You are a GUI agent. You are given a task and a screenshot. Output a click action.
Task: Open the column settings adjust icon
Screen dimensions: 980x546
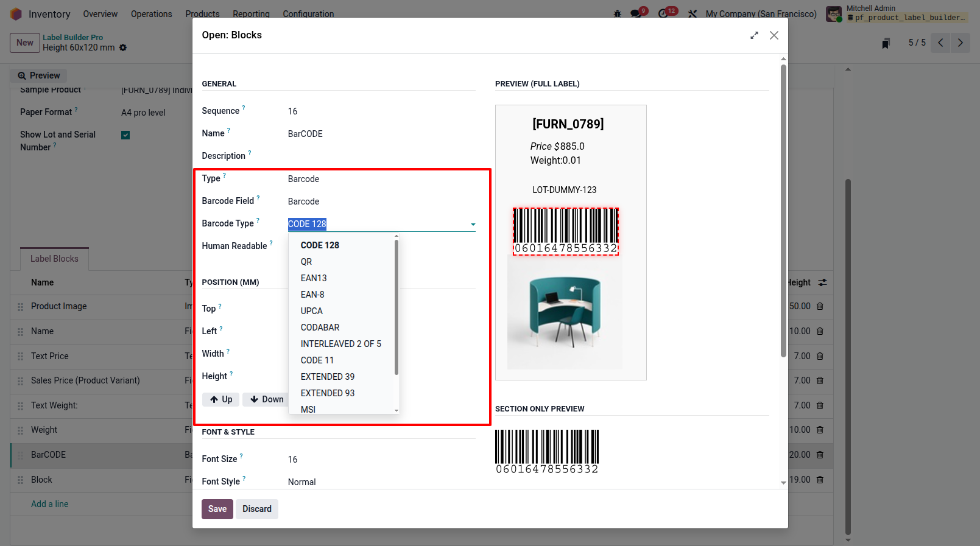click(x=823, y=282)
